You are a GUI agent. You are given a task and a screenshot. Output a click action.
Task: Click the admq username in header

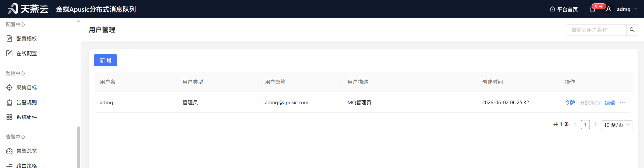tap(624, 9)
